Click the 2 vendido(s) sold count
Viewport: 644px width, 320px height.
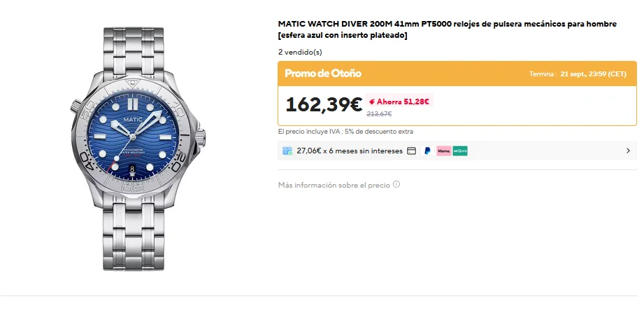tap(300, 53)
